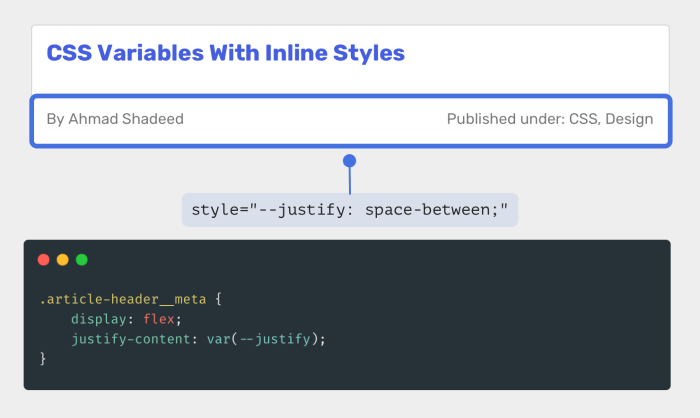Click the highlighted blue-bordered meta bar

[351, 121]
